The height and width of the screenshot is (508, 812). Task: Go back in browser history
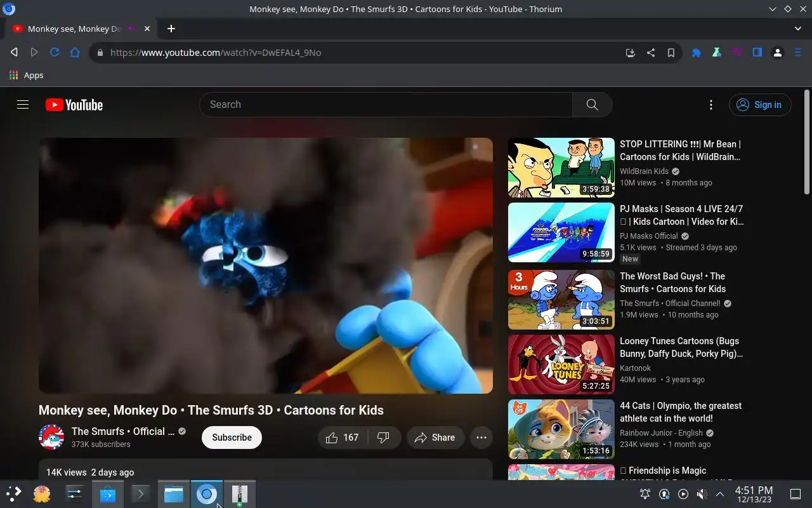tap(14, 53)
